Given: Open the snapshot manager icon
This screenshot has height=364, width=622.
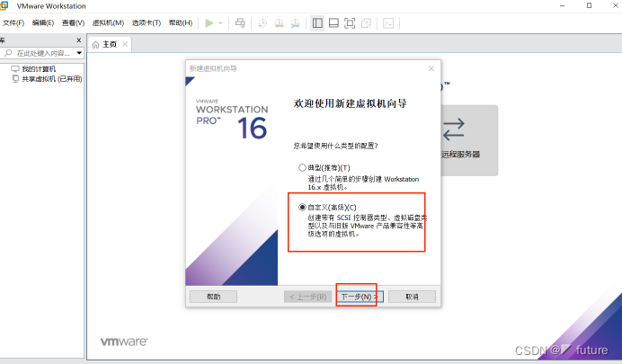Looking at the screenshot, I should pyautogui.click(x=295, y=23).
